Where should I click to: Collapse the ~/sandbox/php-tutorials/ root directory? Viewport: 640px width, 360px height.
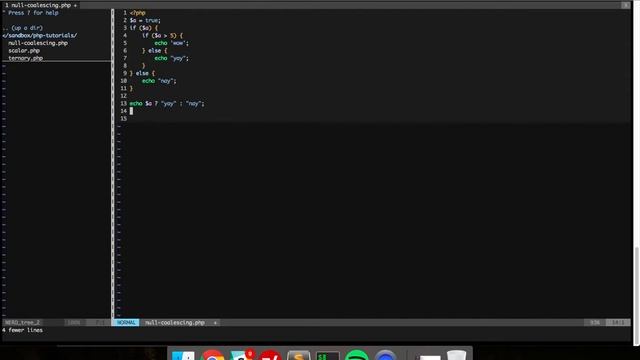[x=40, y=36]
